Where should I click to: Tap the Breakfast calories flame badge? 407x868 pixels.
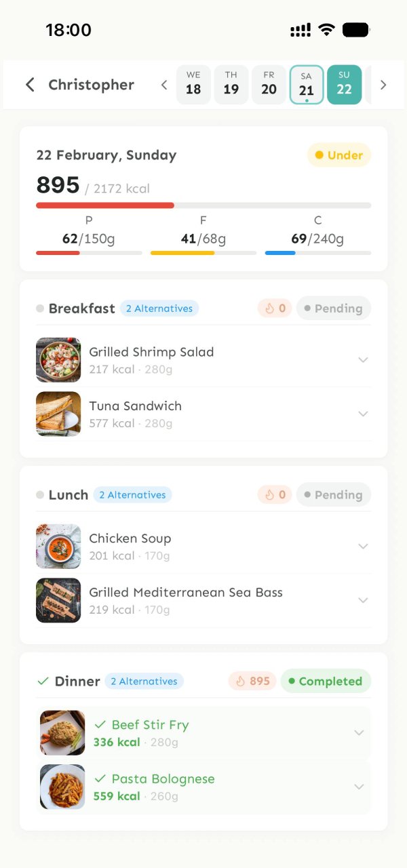pyautogui.click(x=275, y=309)
